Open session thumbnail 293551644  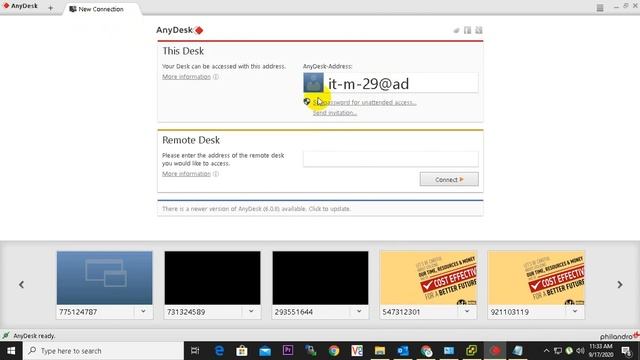pos(320,278)
